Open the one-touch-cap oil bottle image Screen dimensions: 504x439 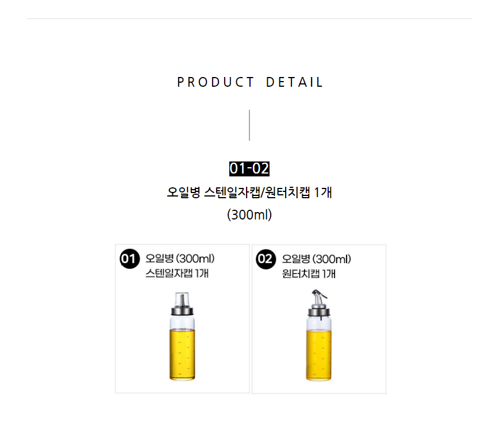(319, 335)
